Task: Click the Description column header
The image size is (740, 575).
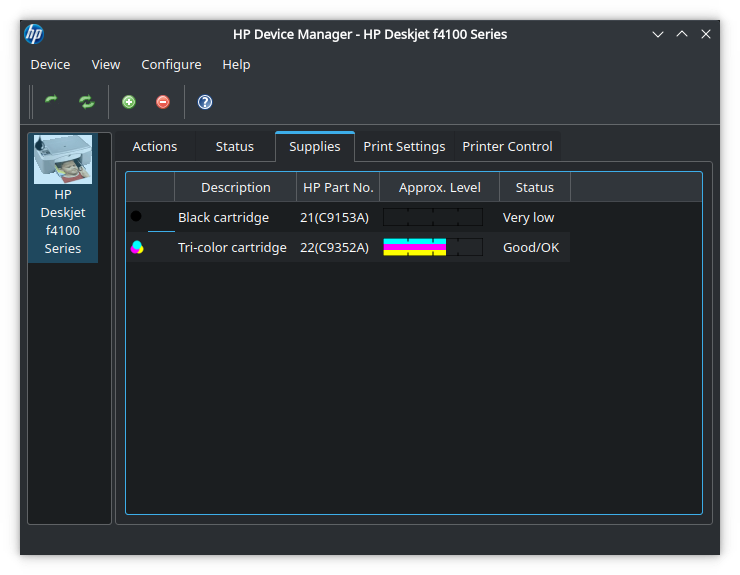Action: (235, 187)
